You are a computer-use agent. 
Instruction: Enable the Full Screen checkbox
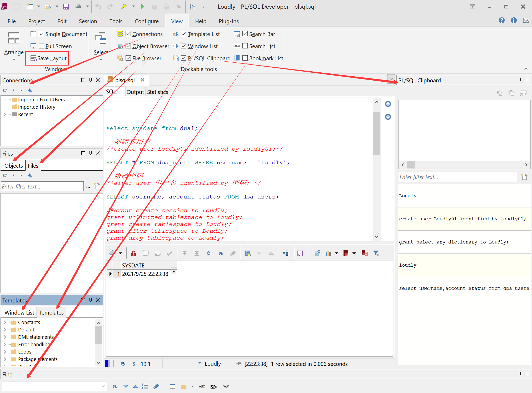point(41,46)
